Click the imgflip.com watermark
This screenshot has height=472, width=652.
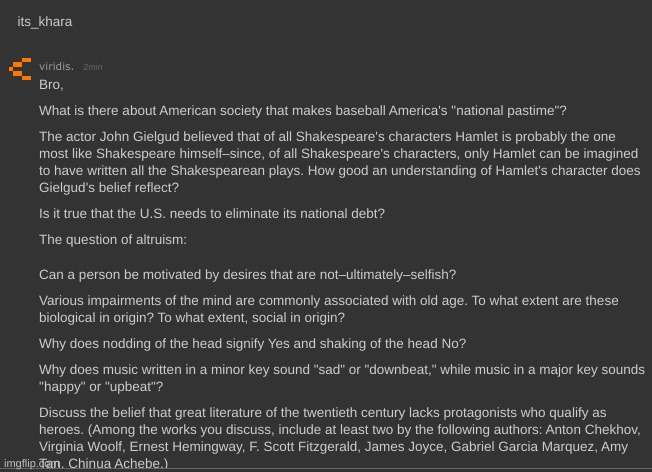tap(32, 463)
